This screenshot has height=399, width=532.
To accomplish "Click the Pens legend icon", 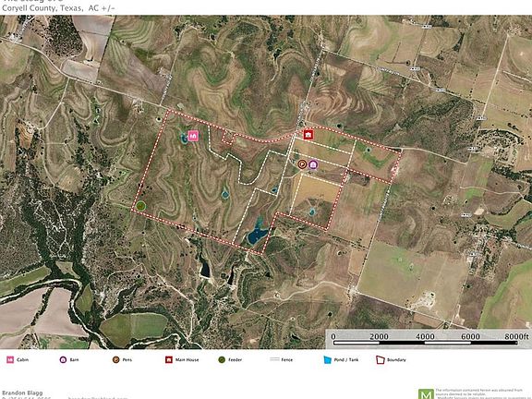I will (116, 359).
